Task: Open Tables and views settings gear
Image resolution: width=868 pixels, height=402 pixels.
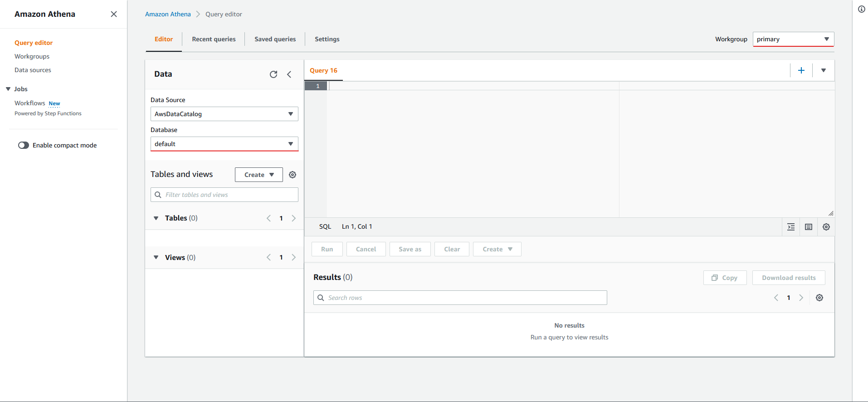Action: [x=293, y=175]
